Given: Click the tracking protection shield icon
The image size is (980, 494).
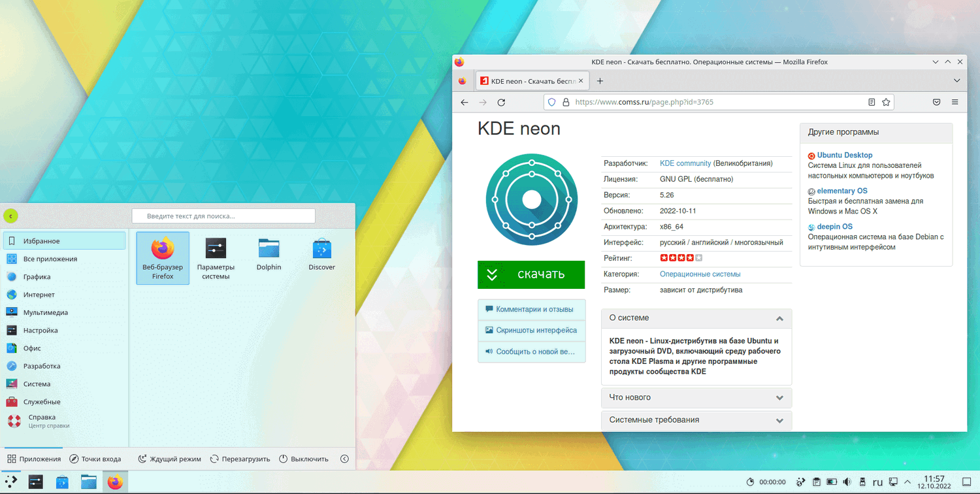Looking at the screenshot, I should point(551,103).
